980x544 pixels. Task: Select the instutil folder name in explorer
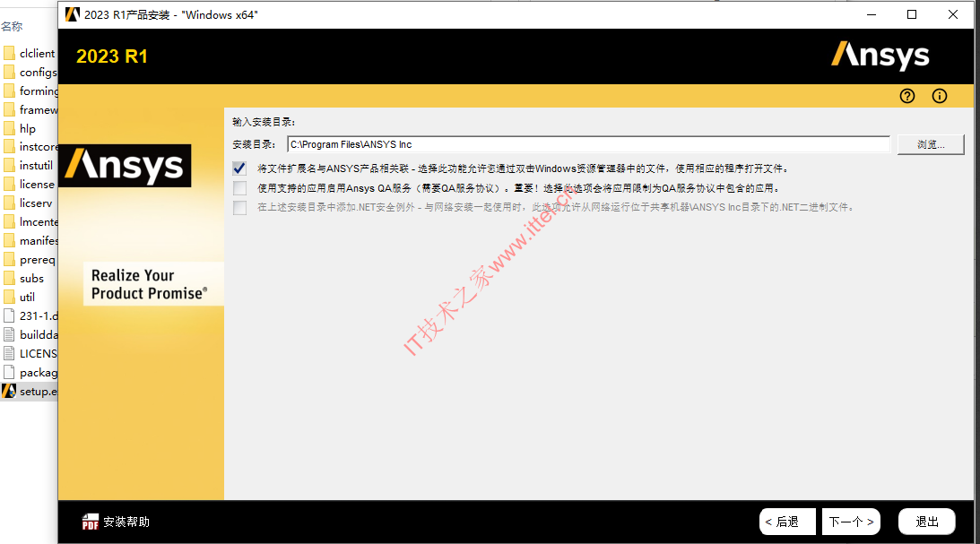point(36,166)
